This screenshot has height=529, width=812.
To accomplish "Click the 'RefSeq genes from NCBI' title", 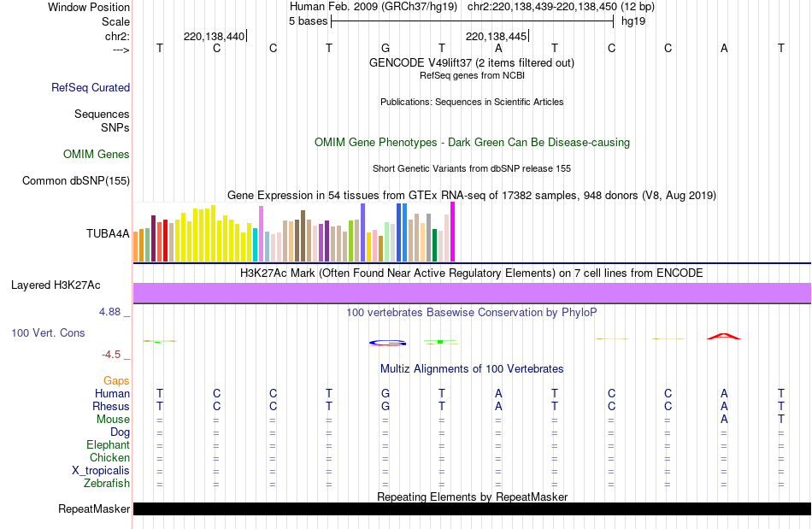I will tap(472, 75).
